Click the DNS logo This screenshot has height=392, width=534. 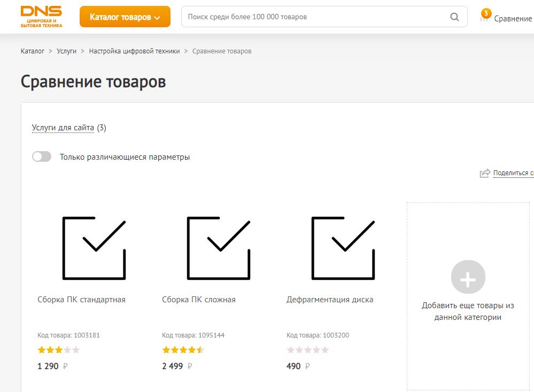(x=41, y=17)
